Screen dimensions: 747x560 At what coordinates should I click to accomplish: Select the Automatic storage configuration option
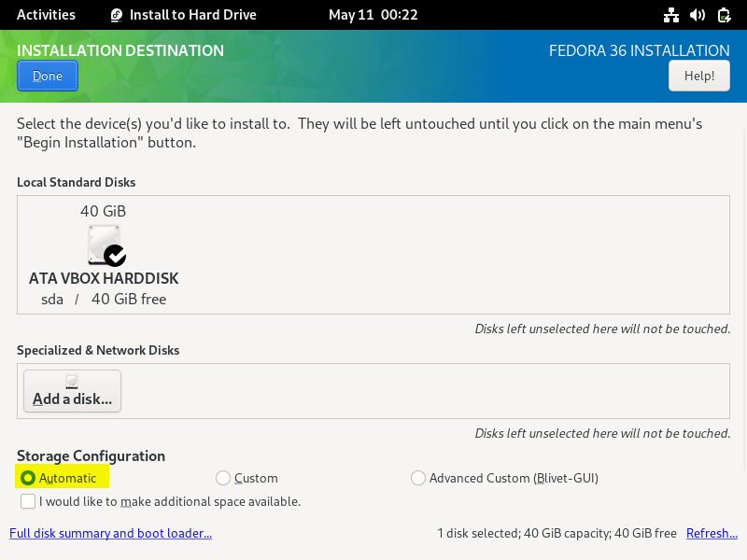click(29, 477)
